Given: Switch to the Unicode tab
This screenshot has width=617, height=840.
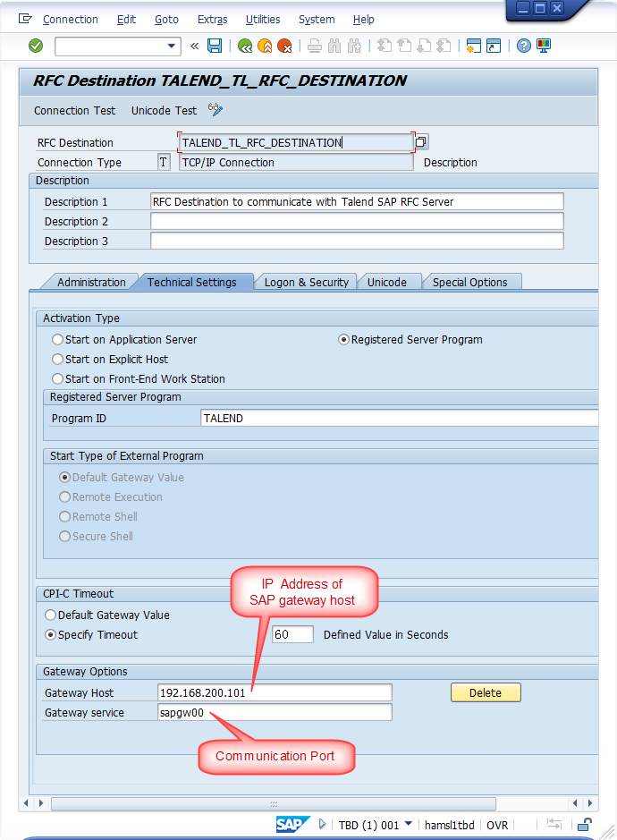Looking at the screenshot, I should 386,283.
